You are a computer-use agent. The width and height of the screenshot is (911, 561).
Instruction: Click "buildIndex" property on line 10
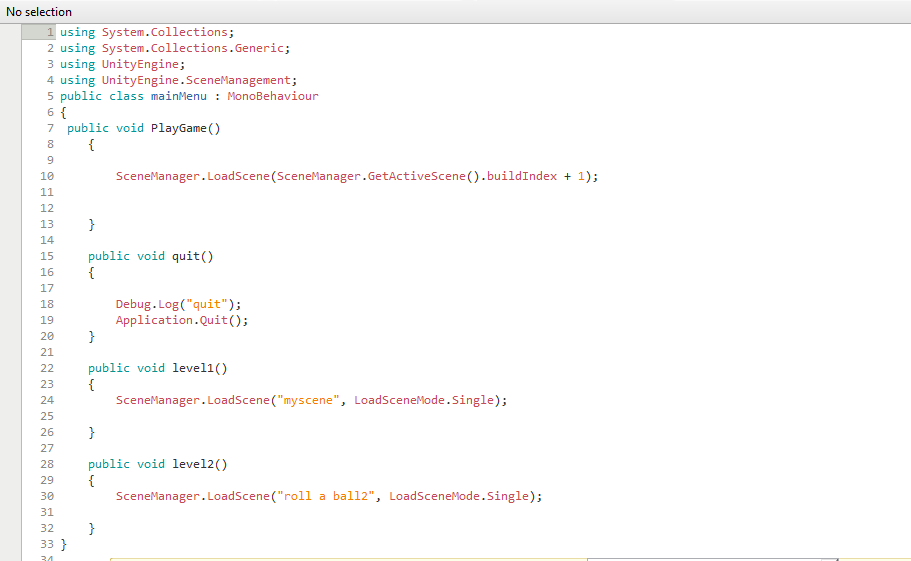pos(522,176)
